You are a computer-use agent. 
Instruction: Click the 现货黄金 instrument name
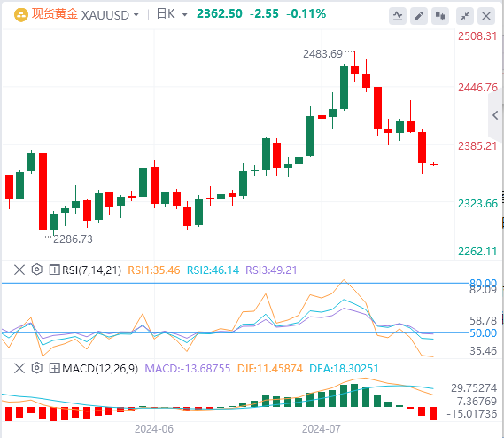[55, 14]
